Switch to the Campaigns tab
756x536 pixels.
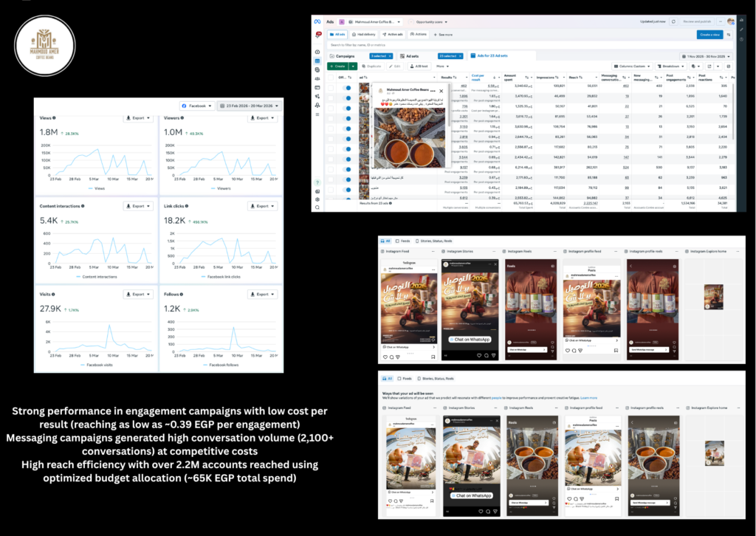click(x=344, y=56)
